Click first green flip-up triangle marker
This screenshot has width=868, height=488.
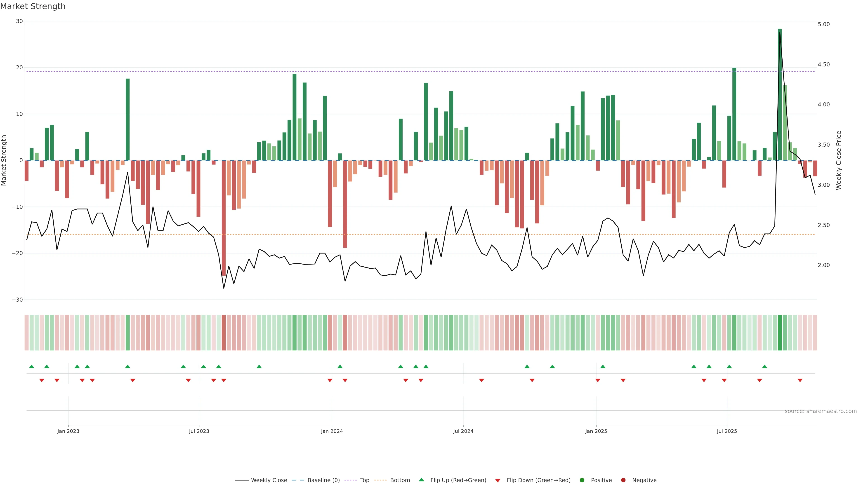click(32, 366)
